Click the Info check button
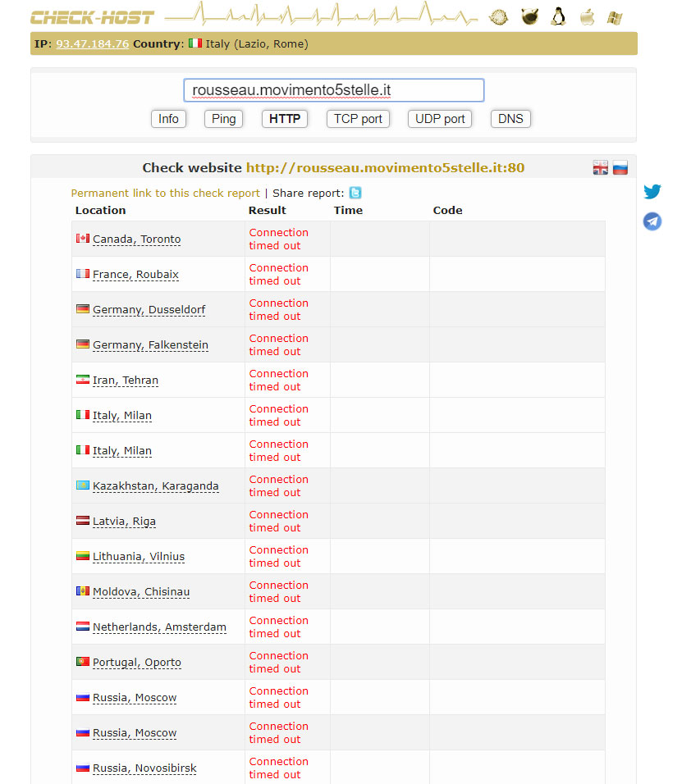The width and height of the screenshot is (691, 784). tap(168, 119)
